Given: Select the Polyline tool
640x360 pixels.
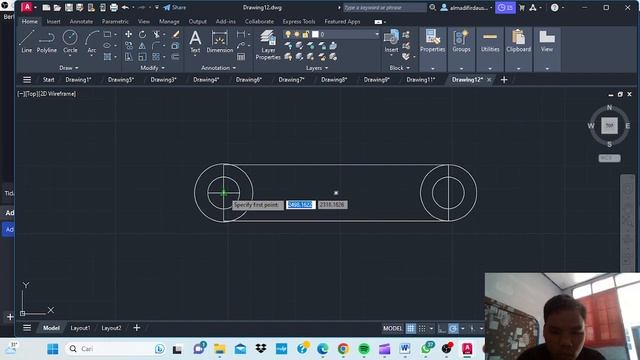Looking at the screenshot, I should [47, 41].
